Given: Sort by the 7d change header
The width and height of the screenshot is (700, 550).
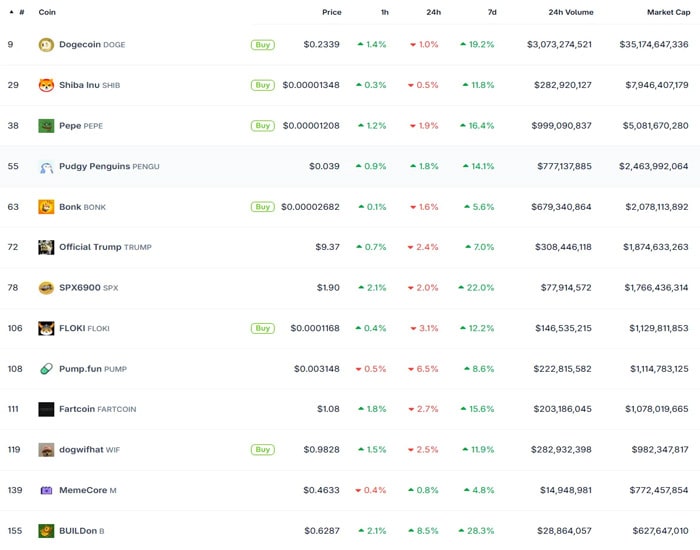Looking at the screenshot, I should point(492,12).
